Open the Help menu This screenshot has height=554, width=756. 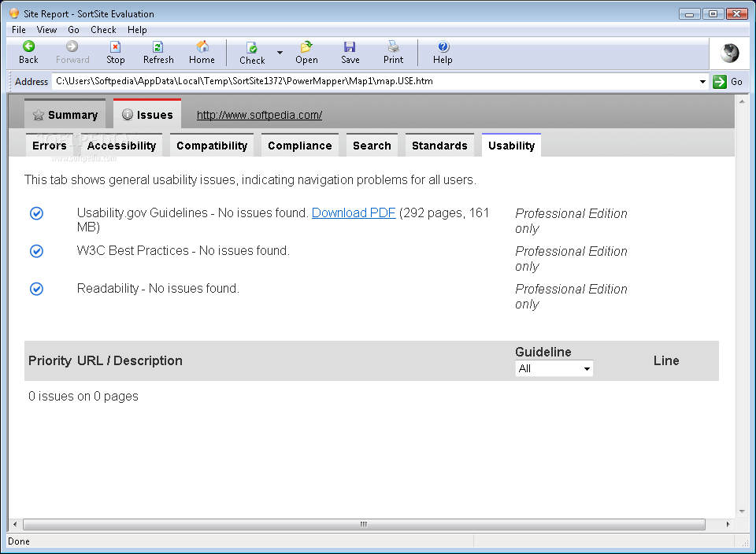click(x=137, y=30)
